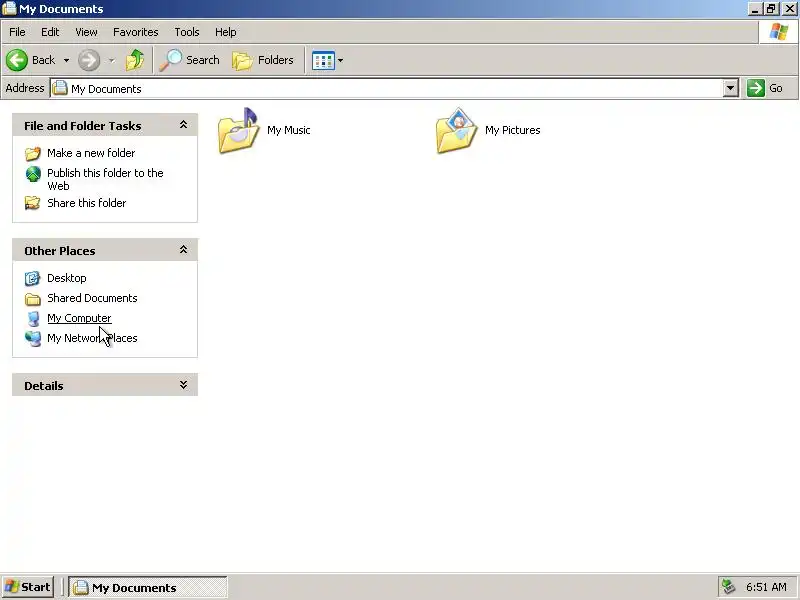Collapse the File and Folder Tasks panel
800x600 pixels.
[x=183, y=124]
